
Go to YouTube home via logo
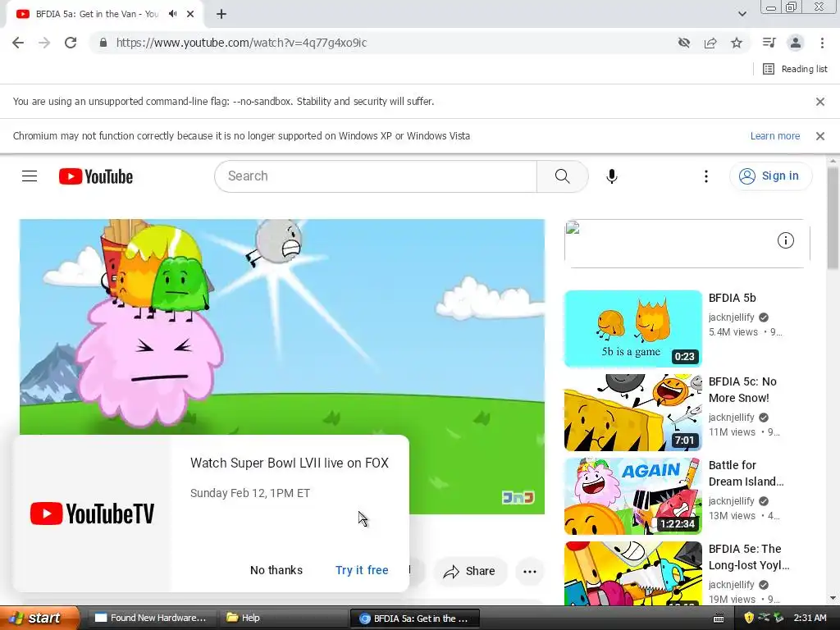96,176
